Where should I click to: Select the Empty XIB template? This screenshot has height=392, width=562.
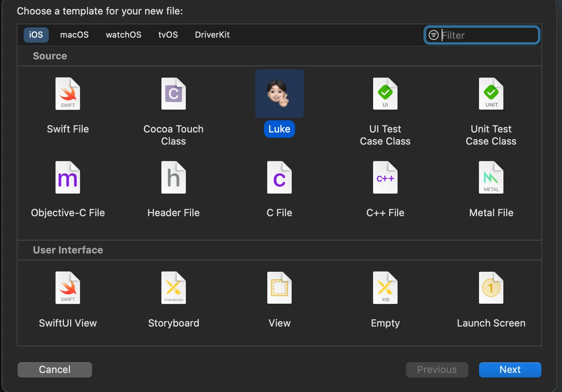tap(385, 288)
